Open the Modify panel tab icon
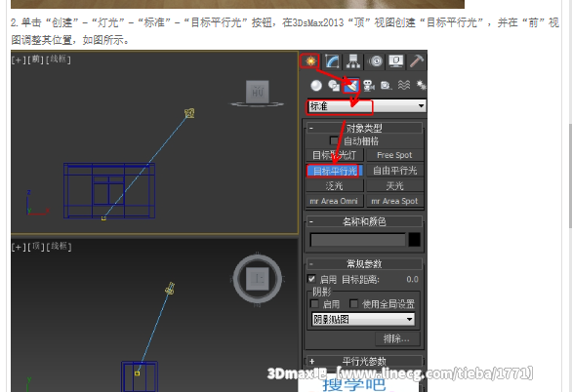Image resolution: width=572 pixels, height=392 pixels. 332,61
